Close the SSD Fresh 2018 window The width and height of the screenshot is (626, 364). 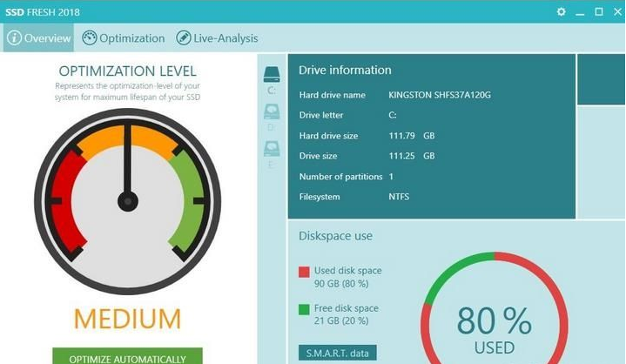617,11
